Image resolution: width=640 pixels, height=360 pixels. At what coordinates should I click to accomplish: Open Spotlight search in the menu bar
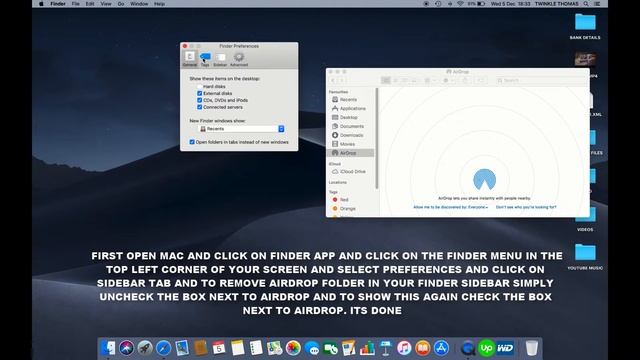coord(586,4)
